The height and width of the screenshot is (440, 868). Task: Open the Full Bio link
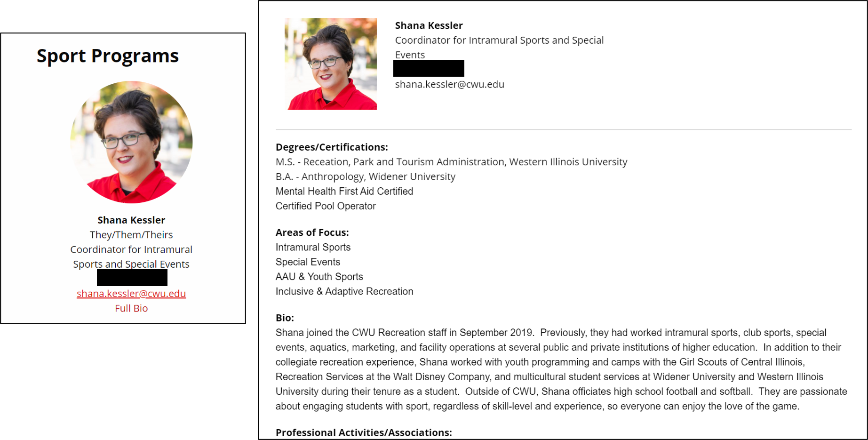[131, 308]
